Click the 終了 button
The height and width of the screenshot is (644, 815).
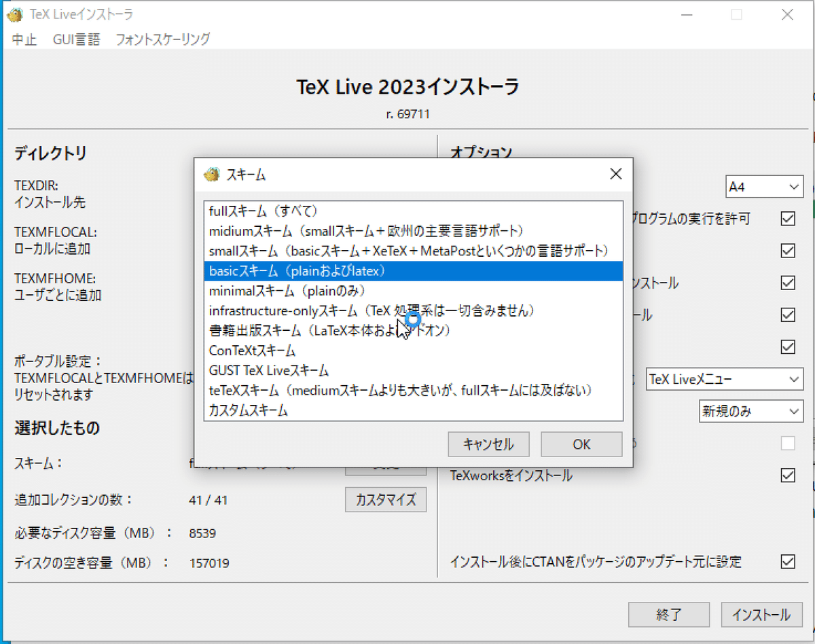click(x=669, y=615)
